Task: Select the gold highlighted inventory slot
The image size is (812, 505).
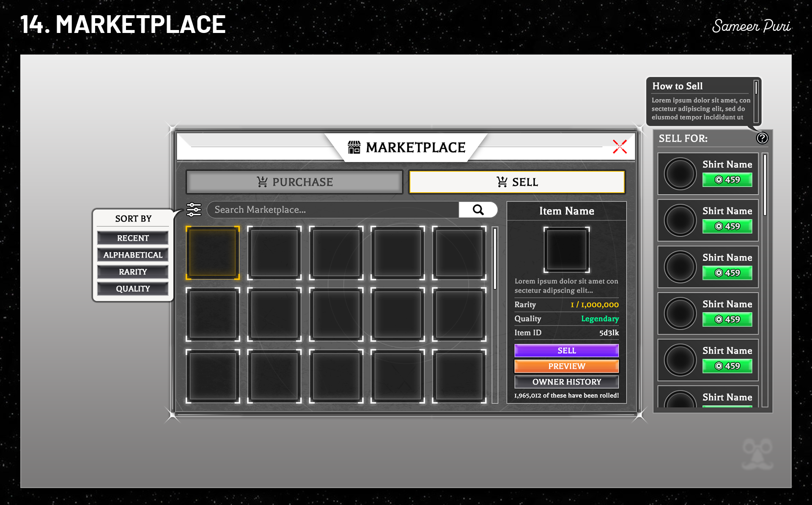Action: 213,253
